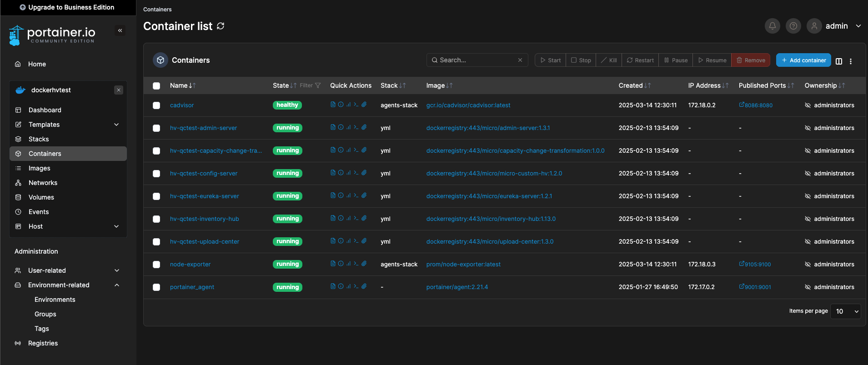868x365 pixels.
Task: Go to Images in the sidebar
Action: click(40, 168)
